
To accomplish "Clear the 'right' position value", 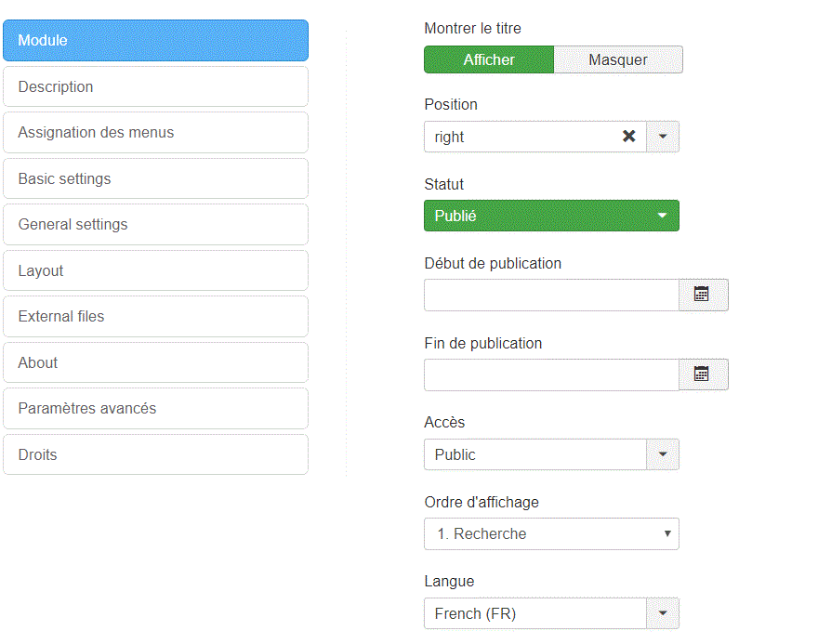I will pyautogui.click(x=629, y=137).
